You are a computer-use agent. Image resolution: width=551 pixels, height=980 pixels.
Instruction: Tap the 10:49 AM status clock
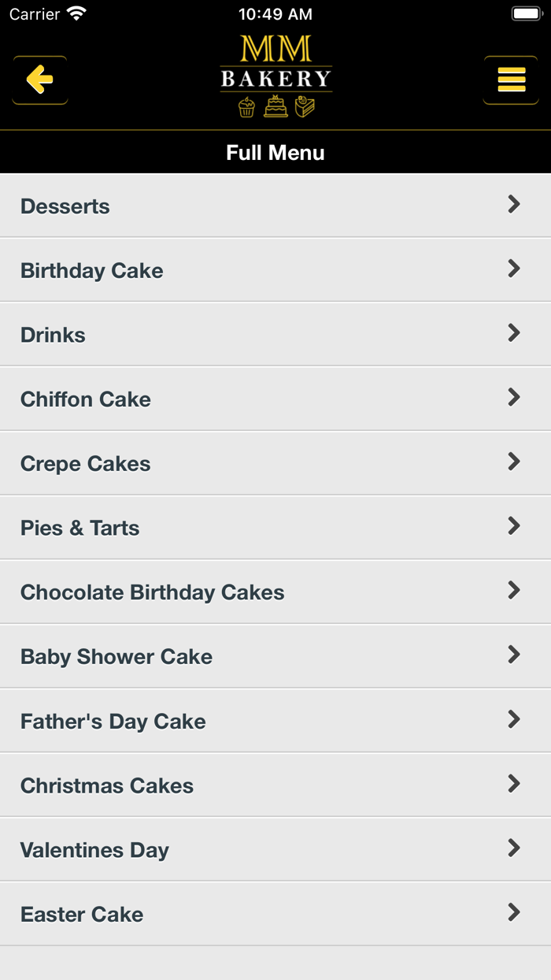tap(275, 13)
